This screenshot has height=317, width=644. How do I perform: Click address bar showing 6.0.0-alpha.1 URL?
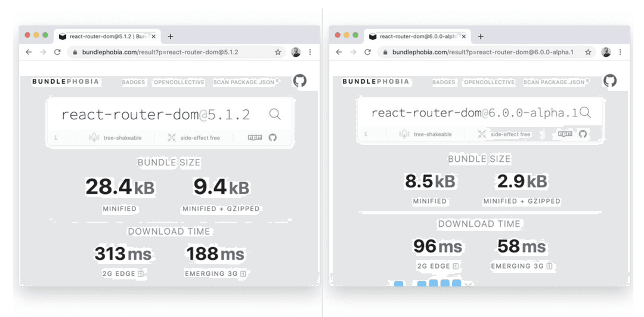tap(487, 52)
